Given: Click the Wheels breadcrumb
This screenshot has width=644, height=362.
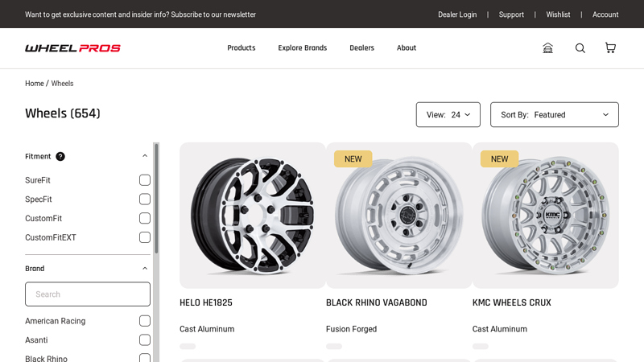Looking at the screenshot, I should 63,84.
